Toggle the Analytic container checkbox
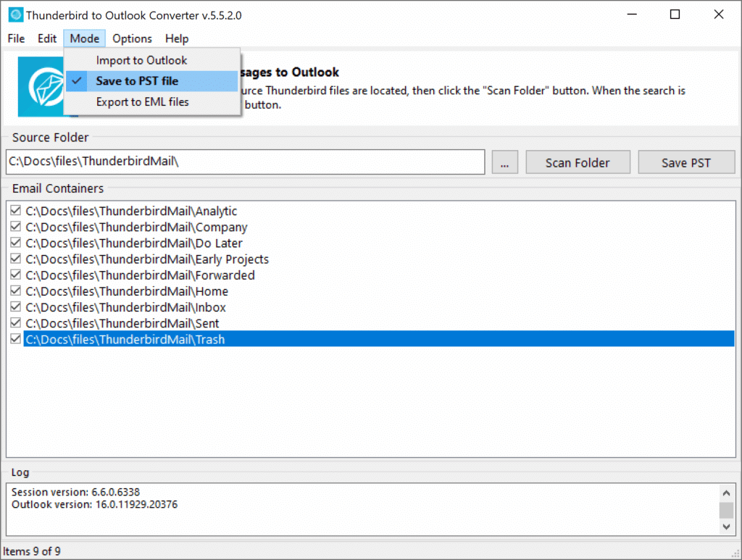742x560 pixels. coord(15,211)
